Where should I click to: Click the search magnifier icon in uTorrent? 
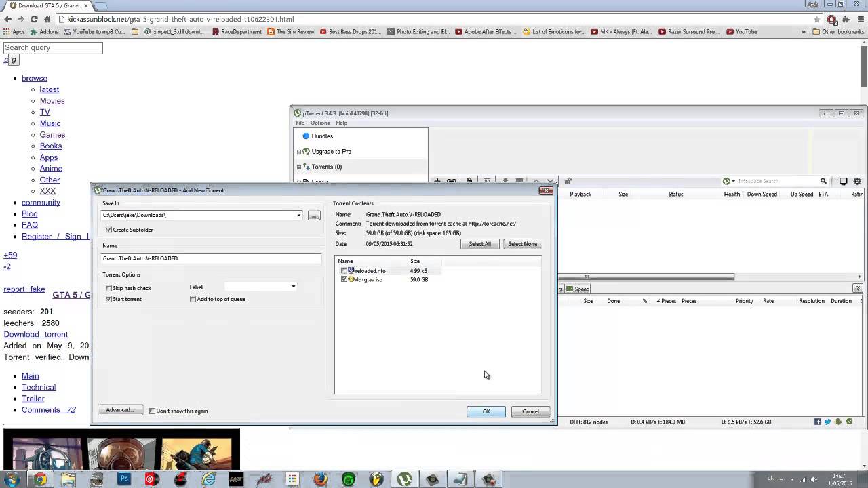point(823,181)
